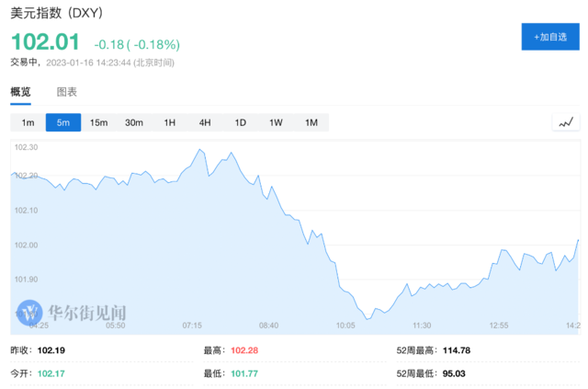
Task: Click the line chart type icon
Action: (567, 122)
